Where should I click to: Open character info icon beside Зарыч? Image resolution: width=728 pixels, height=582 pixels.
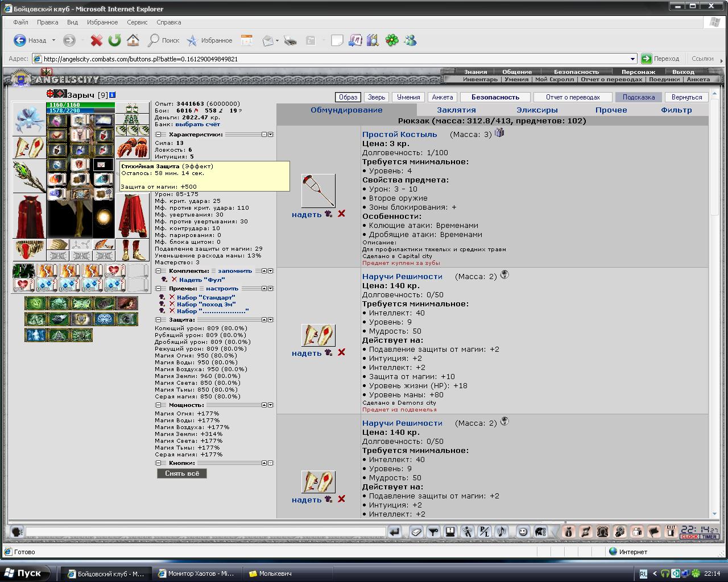pyautogui.click(x=112, y=95)
